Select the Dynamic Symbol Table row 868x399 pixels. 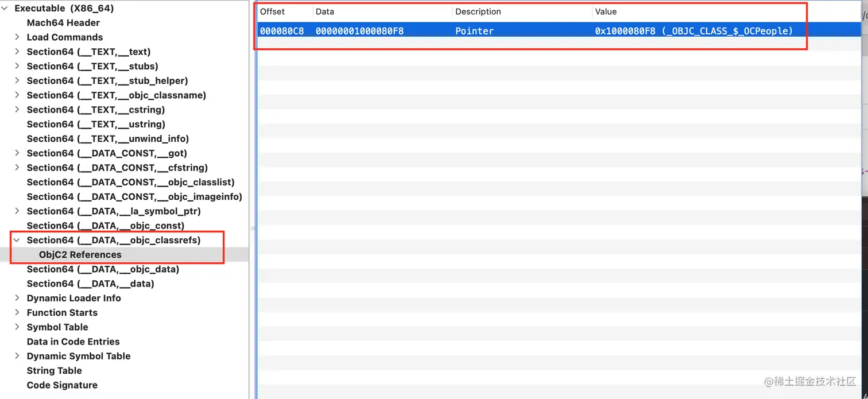coord(79,356)
